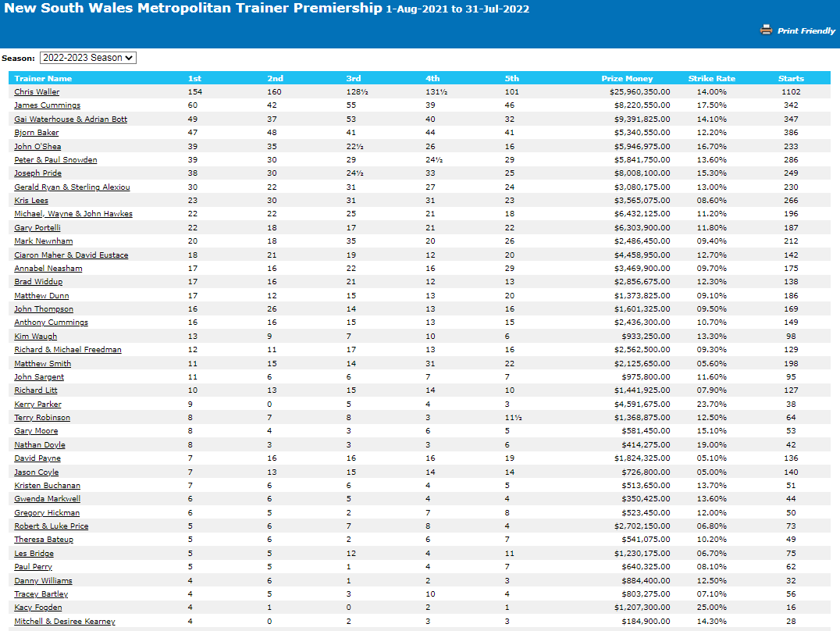
Task: Click the Prize Money column header
Action: [627, 78]
